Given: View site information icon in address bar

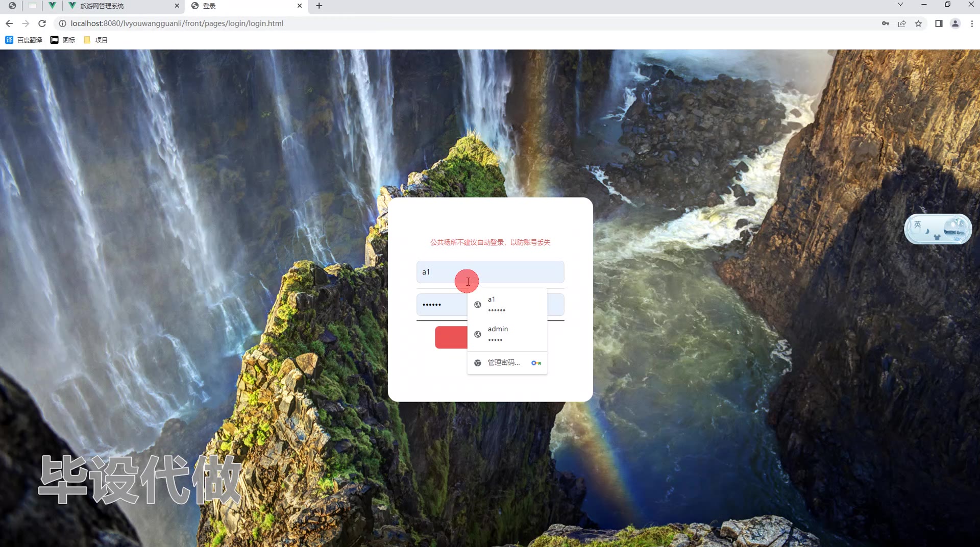Looking at the screenshot, I should [62, 23].
